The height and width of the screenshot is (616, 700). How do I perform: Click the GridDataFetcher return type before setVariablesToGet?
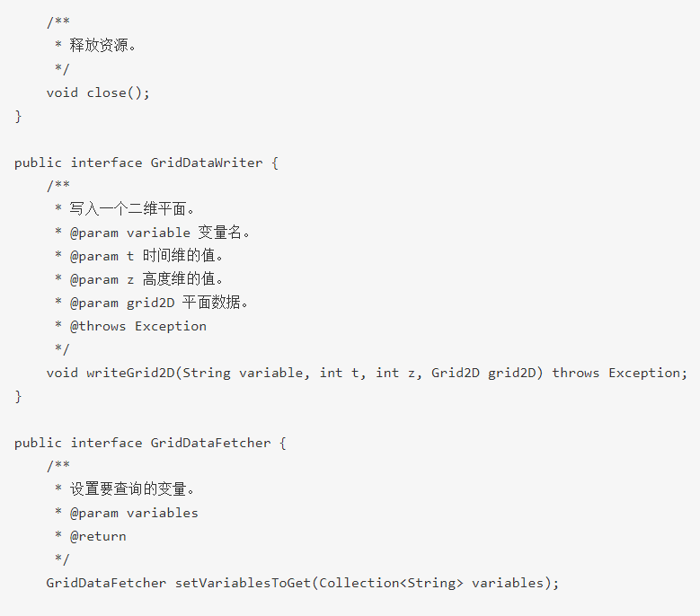coord(106,583)
